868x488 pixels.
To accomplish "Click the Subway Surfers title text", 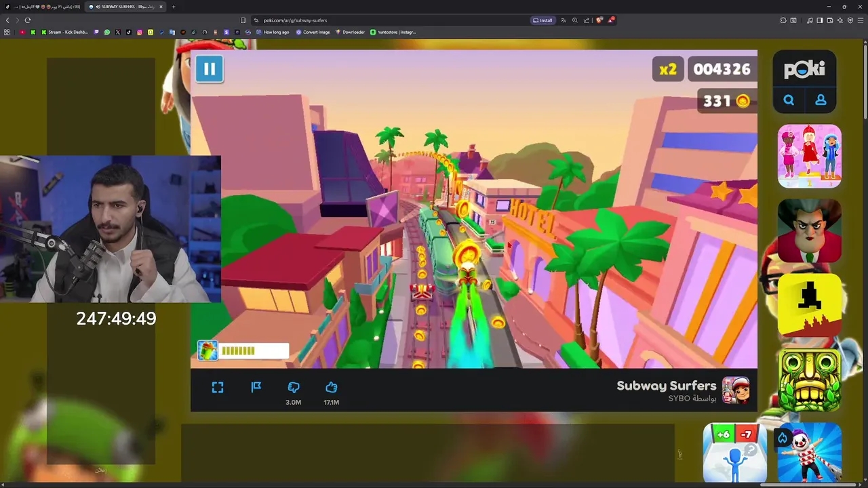I will coord(667,386).
